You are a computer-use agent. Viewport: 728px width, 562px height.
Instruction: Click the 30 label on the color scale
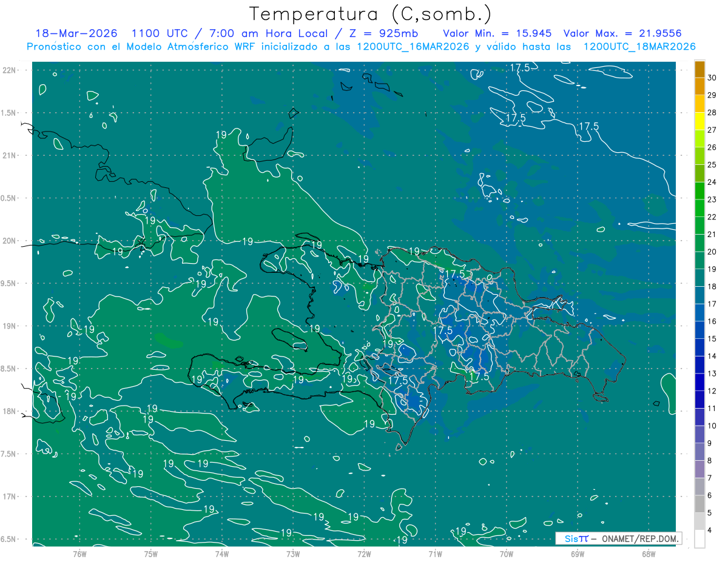(x=712, y=78)
